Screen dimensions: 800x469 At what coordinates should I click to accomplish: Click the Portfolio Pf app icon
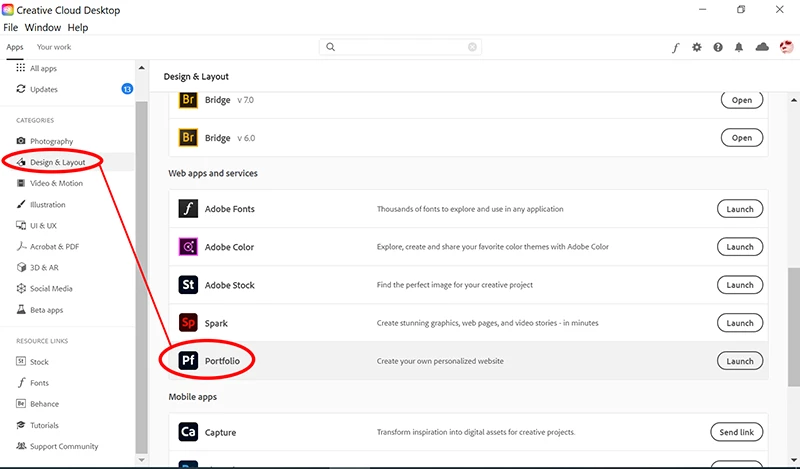[188, 361]
